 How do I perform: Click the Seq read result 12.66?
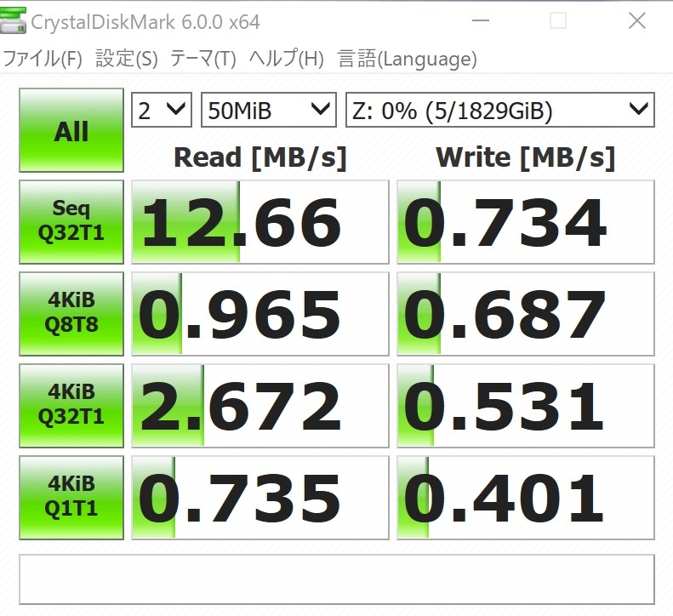[260, 222]
